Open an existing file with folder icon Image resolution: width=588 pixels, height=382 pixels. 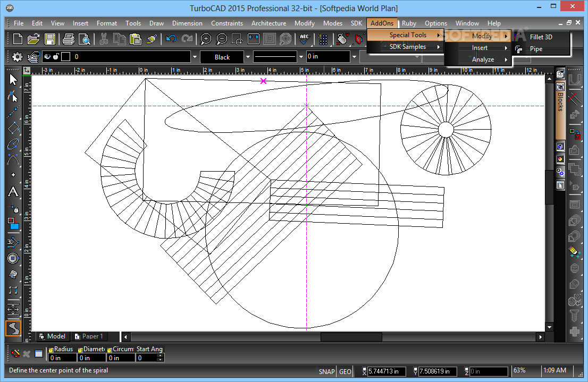tap(33, 39)
